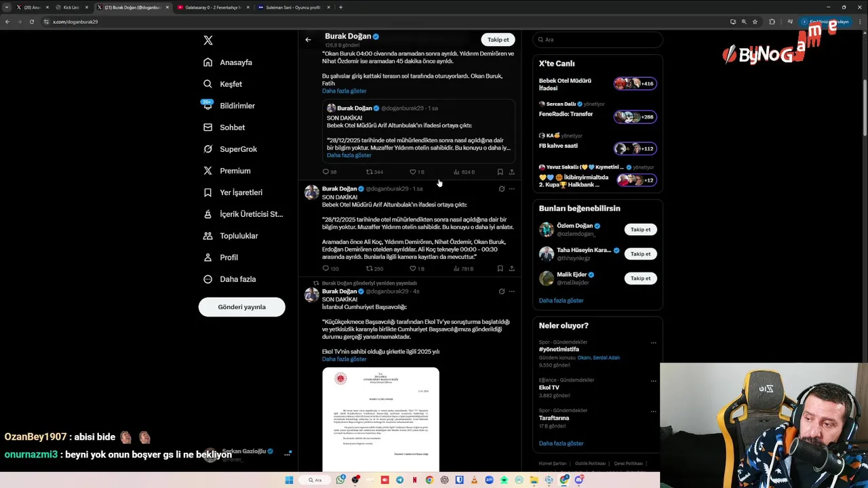Click the Yer İşaretleri bookmark icon
868x488 pixels.
point(208,192)
